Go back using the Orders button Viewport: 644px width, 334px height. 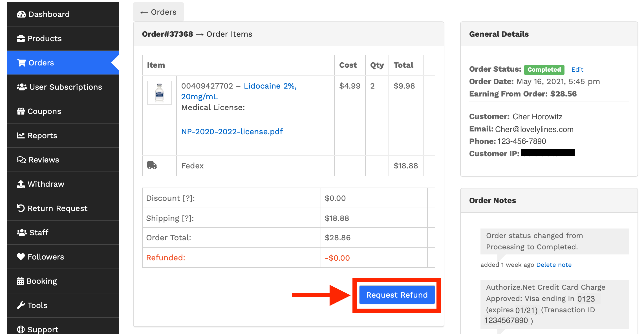click(x=158, y=12)
